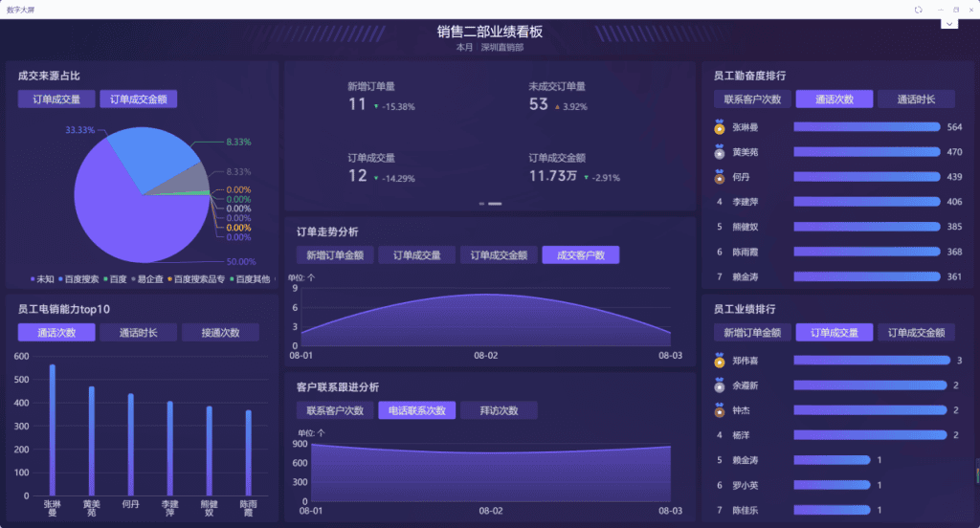
Task: Click the refresh icon in the title bar
Action: 918,9
